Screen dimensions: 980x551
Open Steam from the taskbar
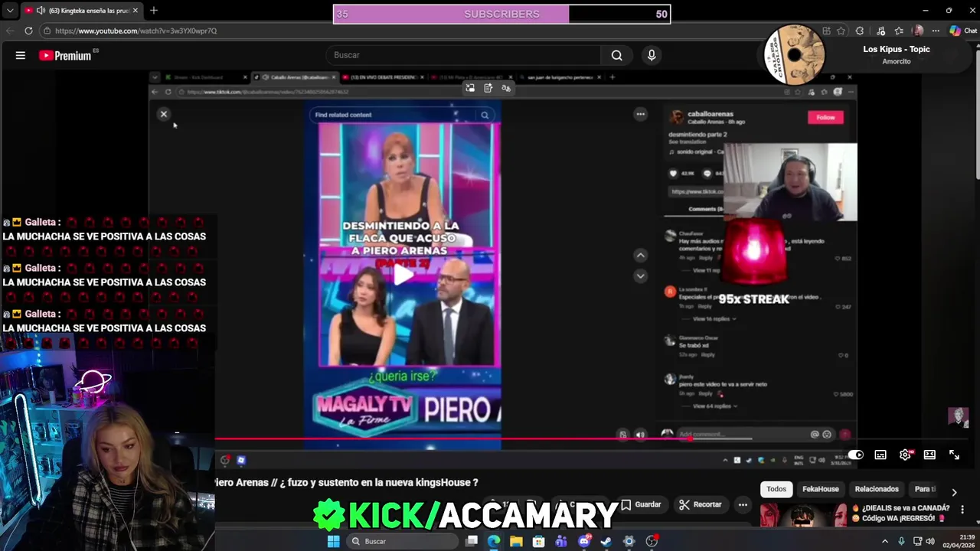pyautogui.click(x=606, y=541)
